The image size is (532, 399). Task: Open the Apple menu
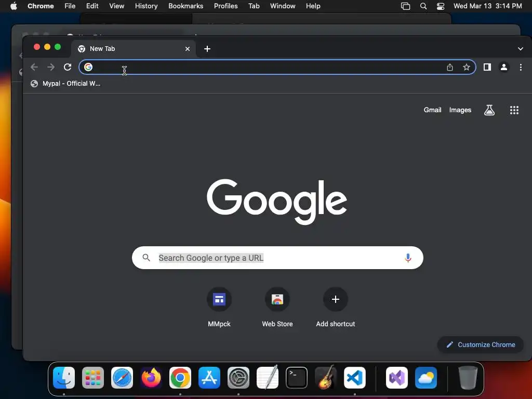pos(14,6)
